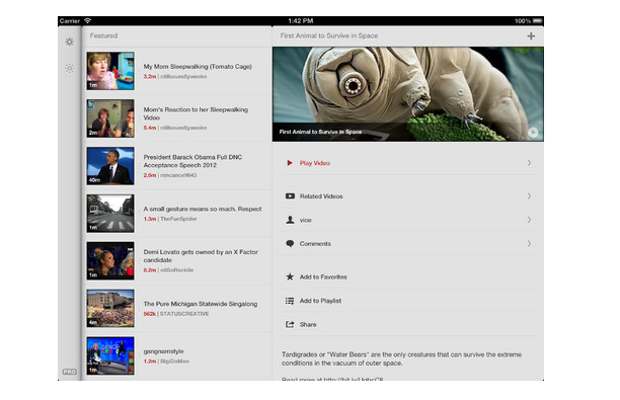
Task: Expand the Play Video row chevron
Action: (529, 163)
